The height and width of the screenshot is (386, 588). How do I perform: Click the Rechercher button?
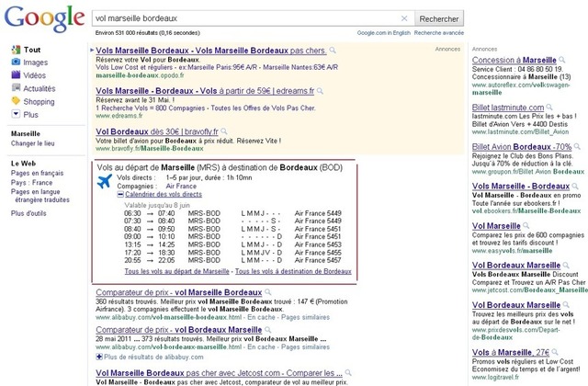pos(439,18)
